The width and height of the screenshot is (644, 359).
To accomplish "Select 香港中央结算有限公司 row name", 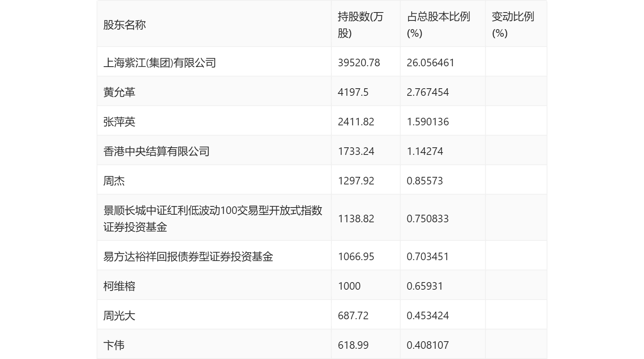I will 156,151.
